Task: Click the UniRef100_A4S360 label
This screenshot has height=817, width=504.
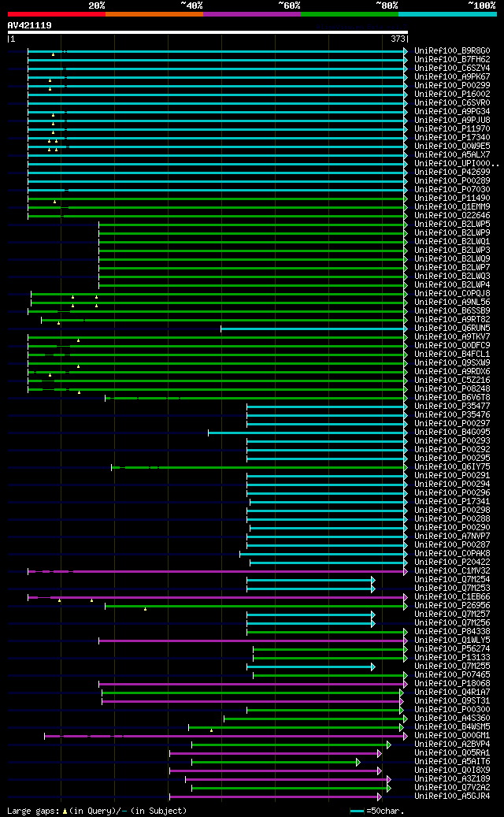Action: pos(452,718)
